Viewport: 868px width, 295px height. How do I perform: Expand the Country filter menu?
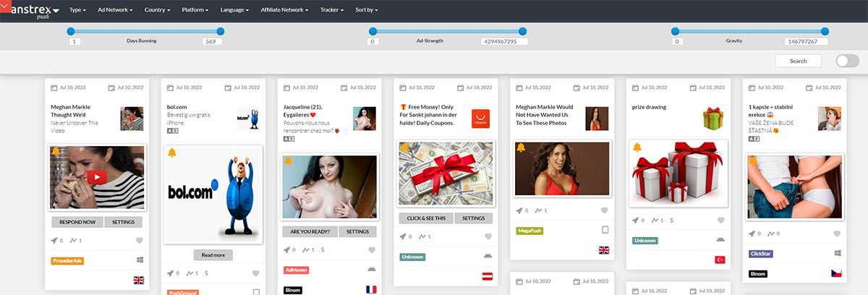coord(157,11)
